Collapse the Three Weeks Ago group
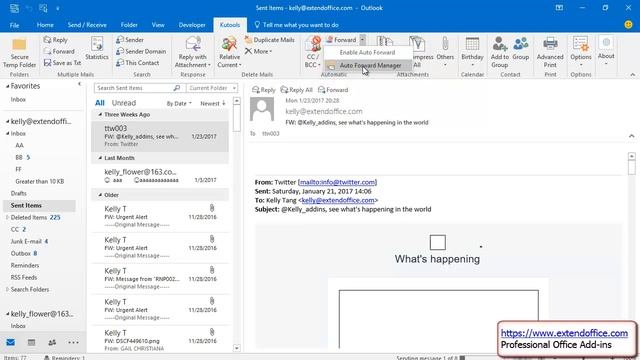640x360 pixels. click(x=100, y=115)
